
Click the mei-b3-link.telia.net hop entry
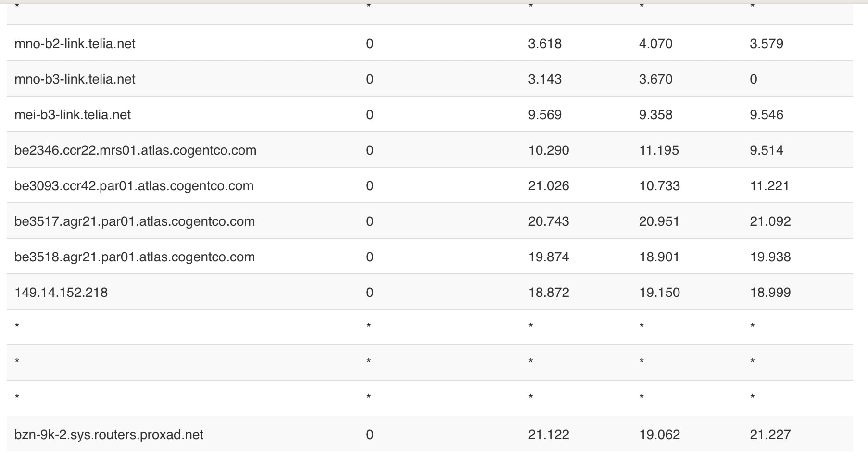tap(73, 115)
